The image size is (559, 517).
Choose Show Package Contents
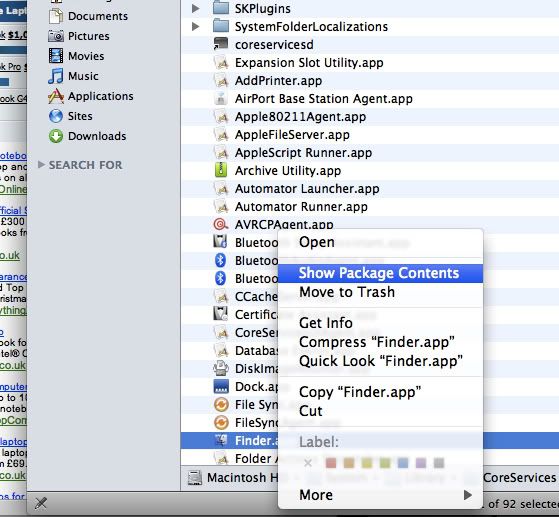pyautogui.click(x=380, y=273)
